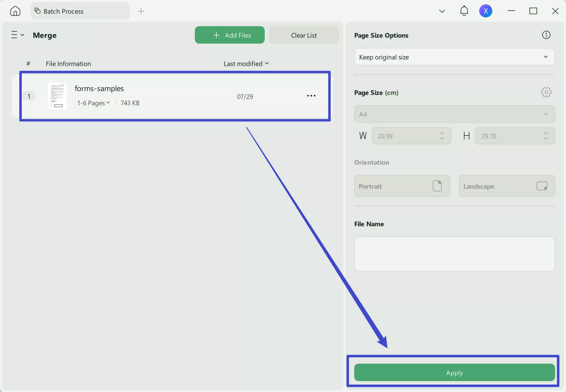Viewport: 566px width, 392px height.
Task: Open notifications bell icon
Action: click(x=464, y=11)
